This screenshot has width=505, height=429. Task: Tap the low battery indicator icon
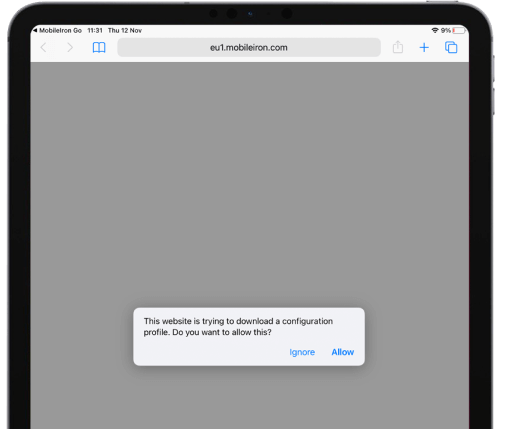(x=458, y=30)
